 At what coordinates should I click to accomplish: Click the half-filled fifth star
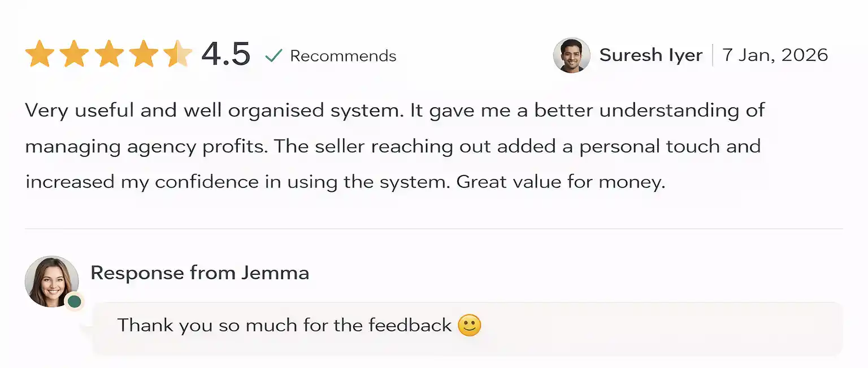[177, 54]
